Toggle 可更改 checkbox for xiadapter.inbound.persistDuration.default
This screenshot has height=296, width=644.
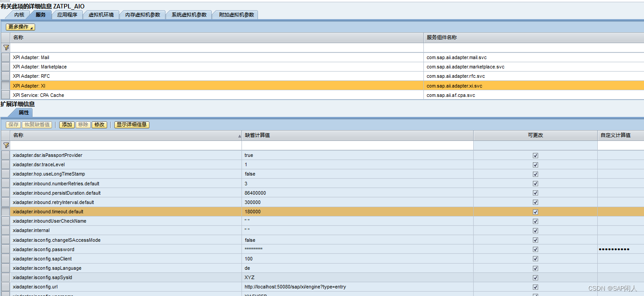(535, 193)
